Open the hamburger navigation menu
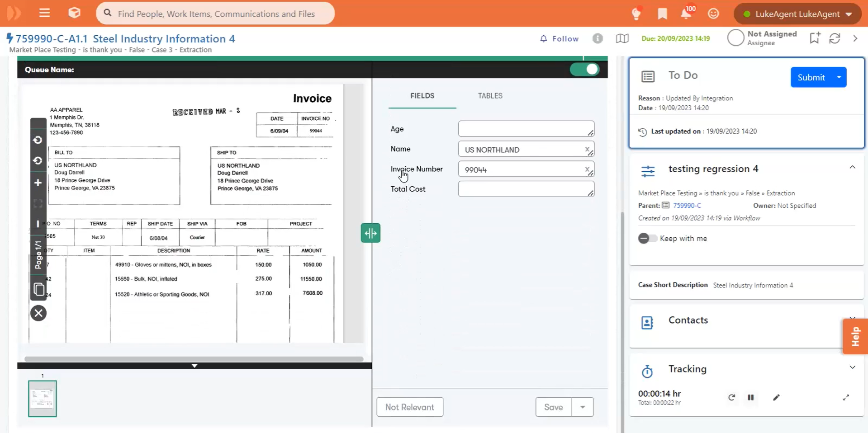The height and width of the screenshot is (433, 868). point(44,13)
